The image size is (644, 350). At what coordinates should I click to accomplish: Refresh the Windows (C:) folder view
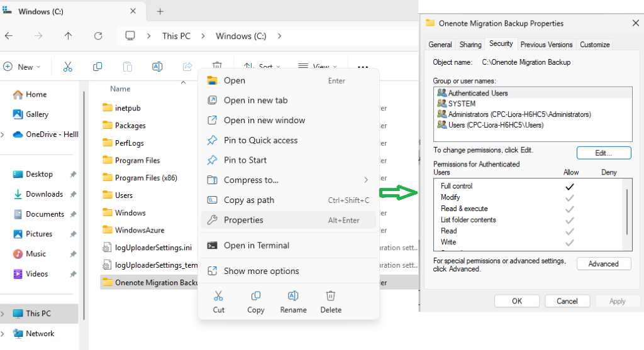[98, 36]
